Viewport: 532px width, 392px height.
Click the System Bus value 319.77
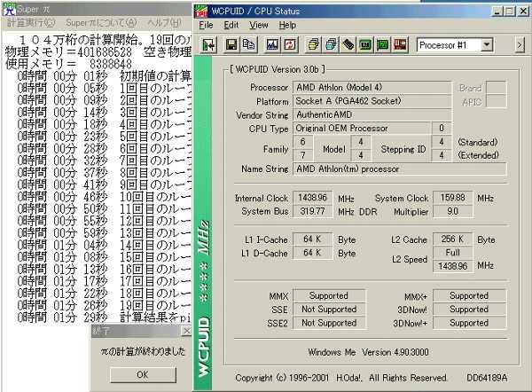[312, 211]
